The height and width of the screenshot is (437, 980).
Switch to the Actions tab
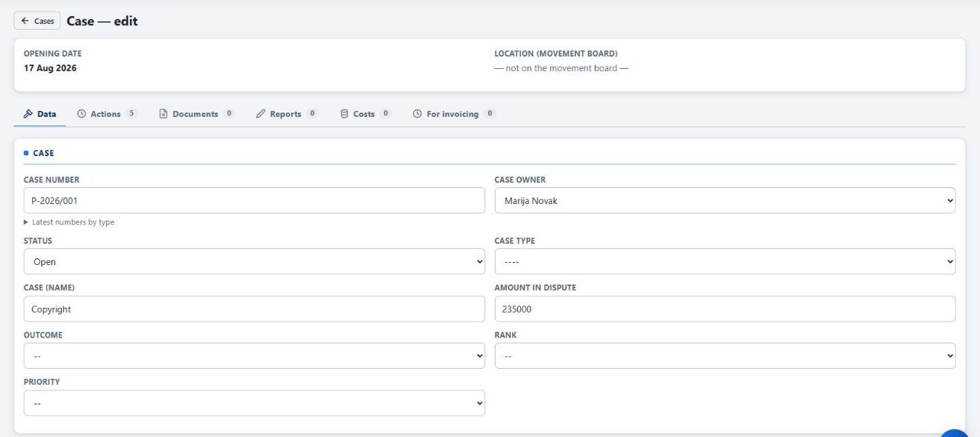(x=107, y=114)
